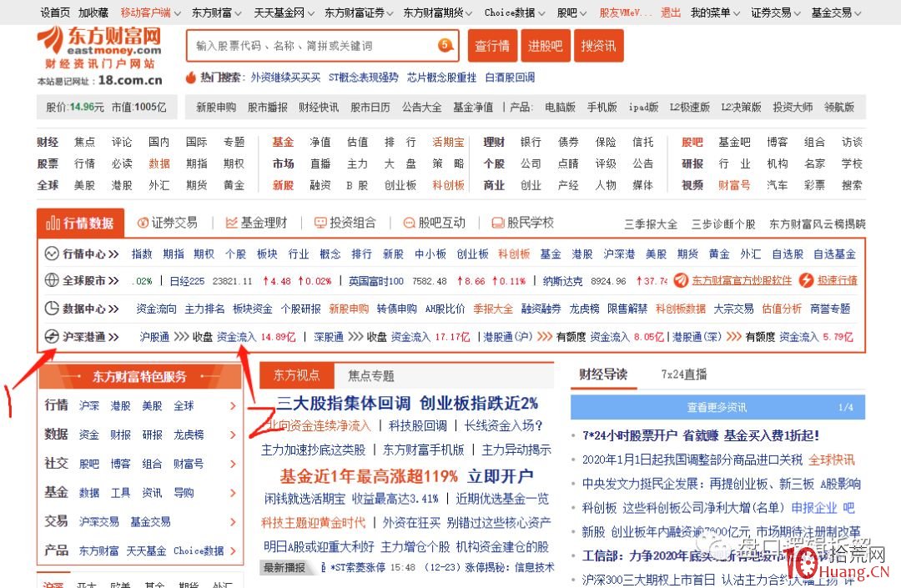
Task: Click the red icon before 东方财富官方炒股软件
Action: [681, 280]
